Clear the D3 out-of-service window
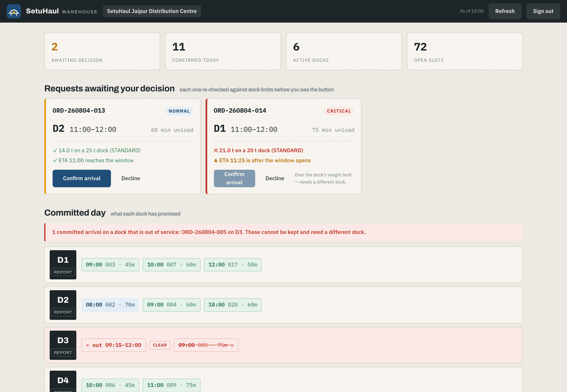The width and height of the screenshot is (567, 392). 160,345
